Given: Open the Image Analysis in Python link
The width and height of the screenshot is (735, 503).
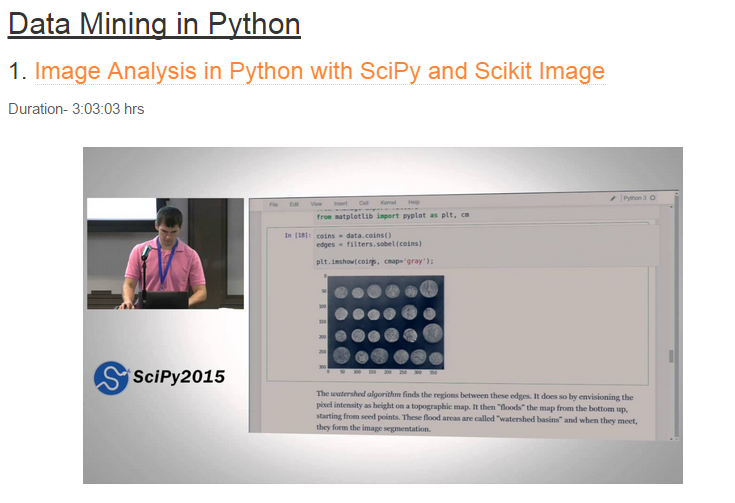Looking at the screenshot, I should 320,71.
